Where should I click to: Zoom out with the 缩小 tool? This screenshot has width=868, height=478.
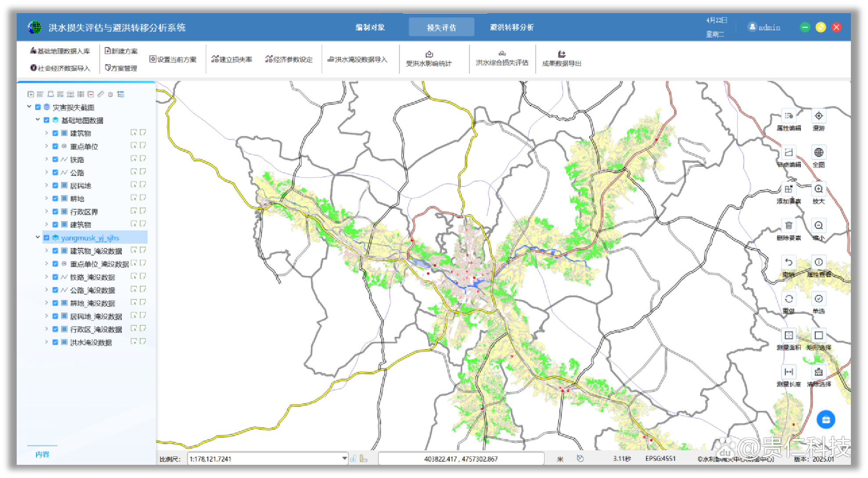click(818, 230)
